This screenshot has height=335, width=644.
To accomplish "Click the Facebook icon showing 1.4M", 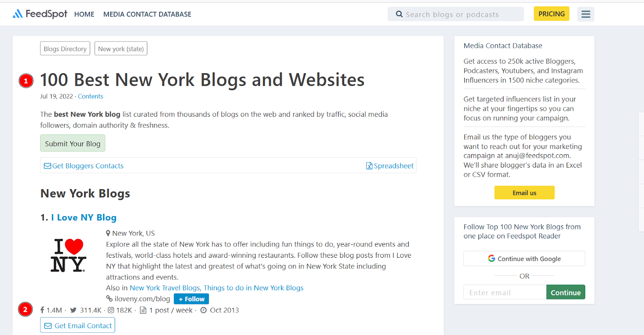I will coord(42,310).
